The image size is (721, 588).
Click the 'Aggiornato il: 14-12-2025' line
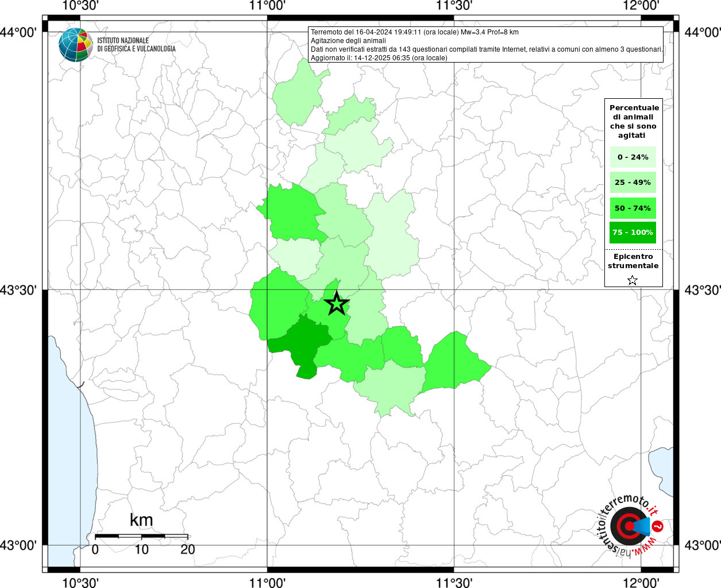(379, 58)
